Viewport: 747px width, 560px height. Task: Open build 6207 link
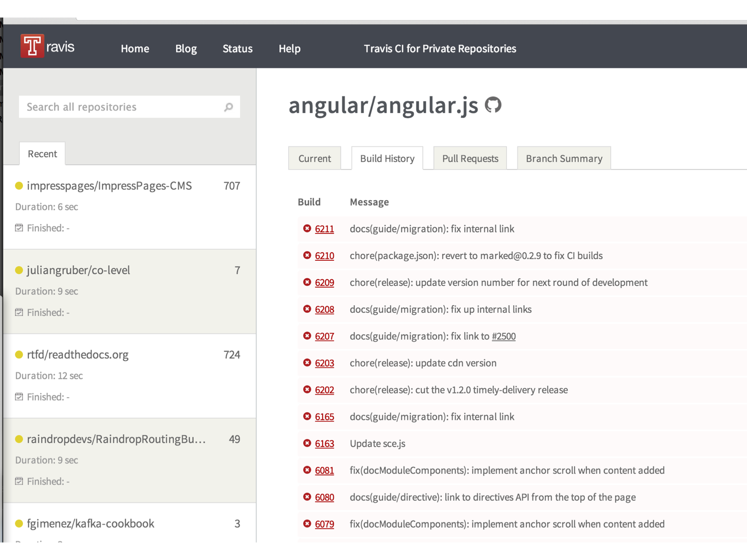(324, 336)
